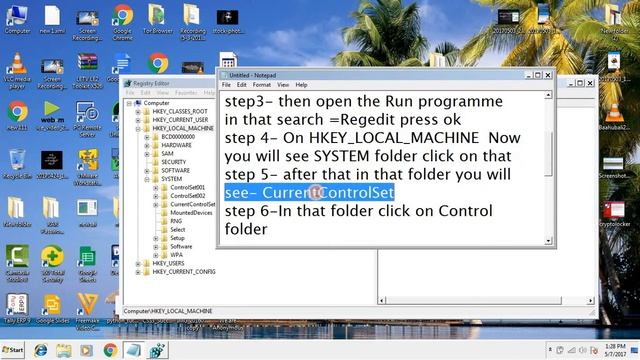
Task: Open Windows Explorer from taskbar
Action: tap(63, 350)
